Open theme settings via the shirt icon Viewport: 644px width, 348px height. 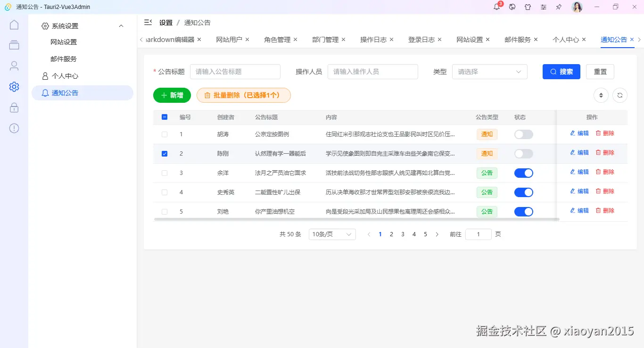point(528,7)
